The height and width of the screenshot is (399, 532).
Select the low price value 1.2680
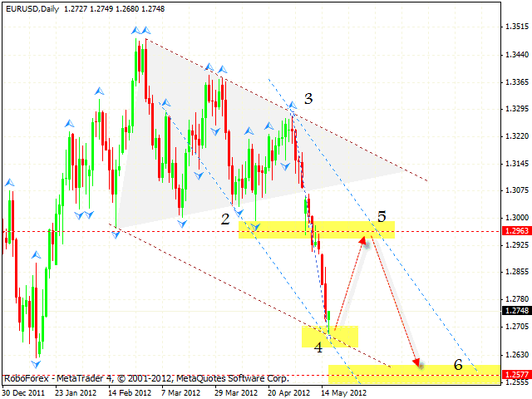click(x=127, y=9)
